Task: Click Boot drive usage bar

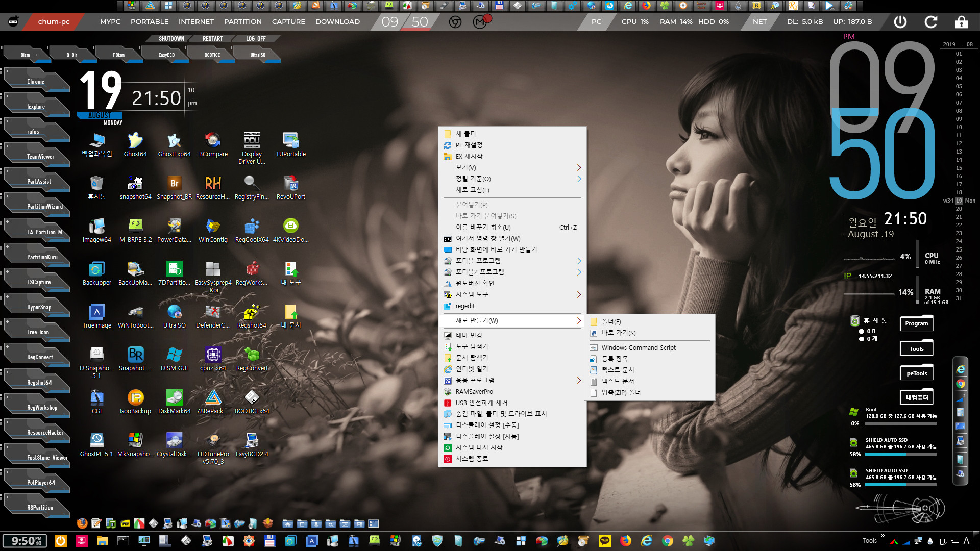Action: pos(901,423)
